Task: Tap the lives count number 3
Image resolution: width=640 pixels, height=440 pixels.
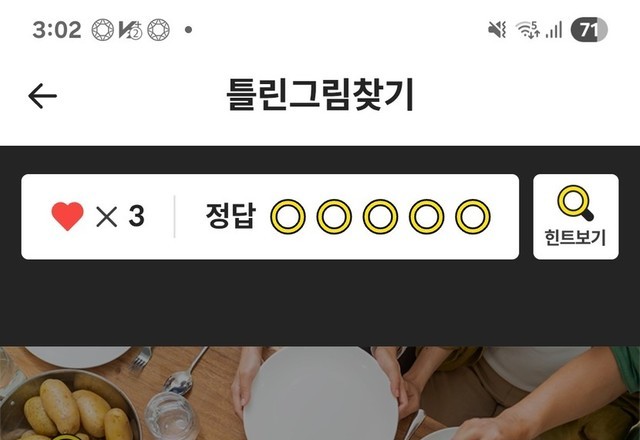Action: [136, 216]
